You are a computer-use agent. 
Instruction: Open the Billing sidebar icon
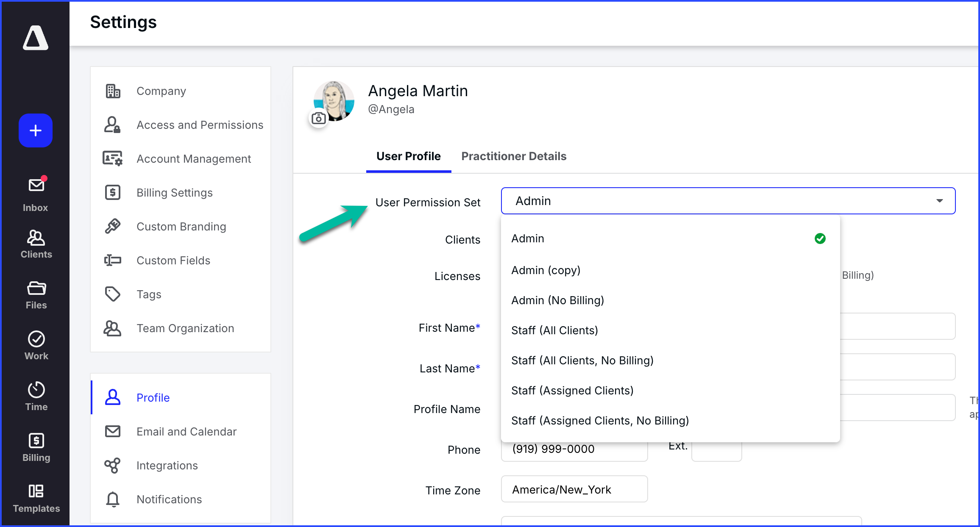point(36,447)
